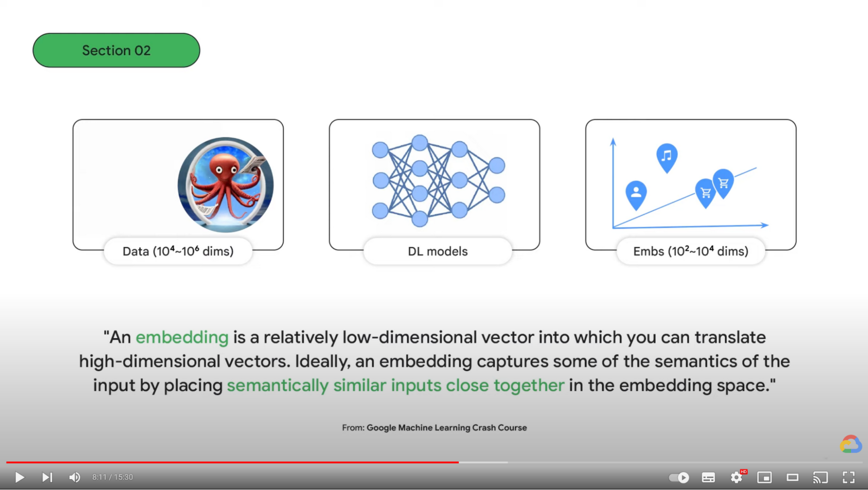Enable fullscreen mode

849,476
